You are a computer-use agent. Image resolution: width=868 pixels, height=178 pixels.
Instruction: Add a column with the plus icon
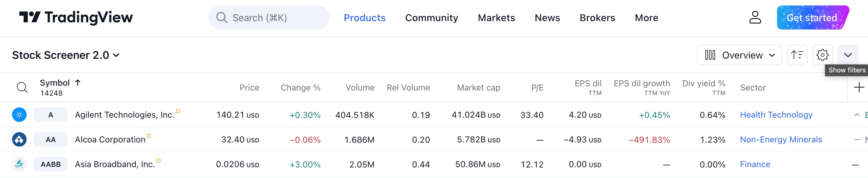coord(859,87)
